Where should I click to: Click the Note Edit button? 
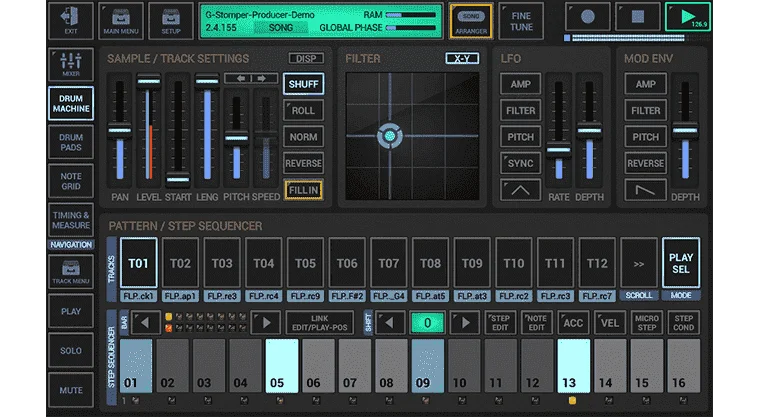point(537,322)
